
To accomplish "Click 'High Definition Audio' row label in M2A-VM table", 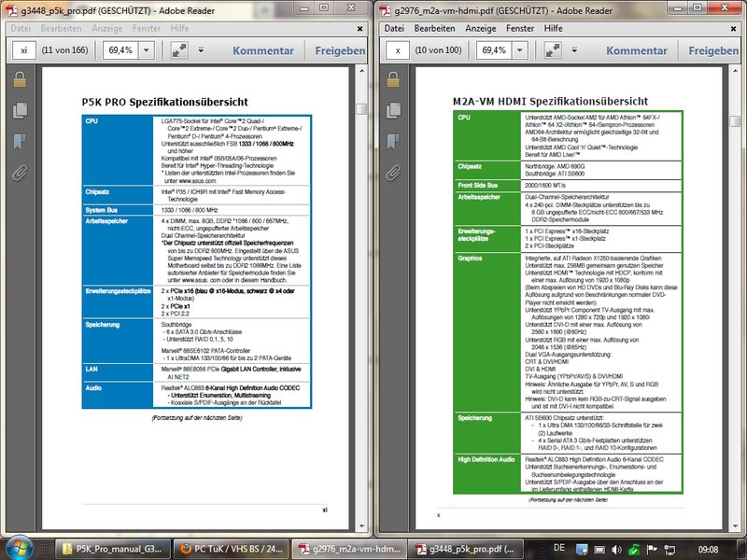I will (486, 459).
